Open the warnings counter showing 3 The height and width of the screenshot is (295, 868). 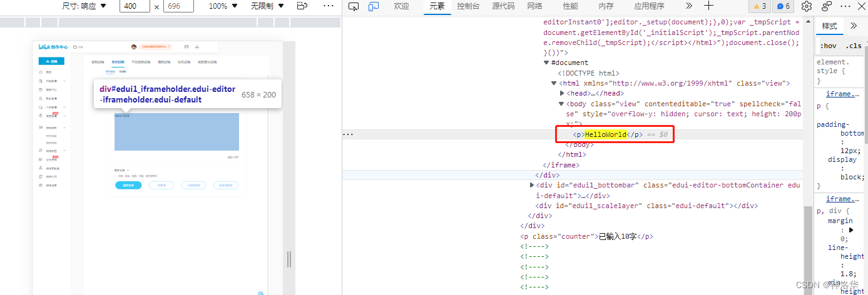[x=760, y=6]
